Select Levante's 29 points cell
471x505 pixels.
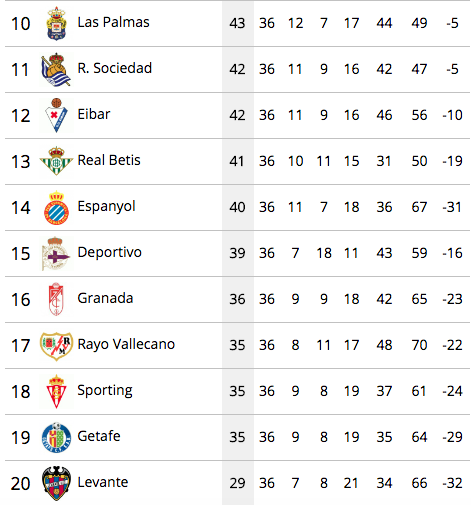click(x=237, y=483)
